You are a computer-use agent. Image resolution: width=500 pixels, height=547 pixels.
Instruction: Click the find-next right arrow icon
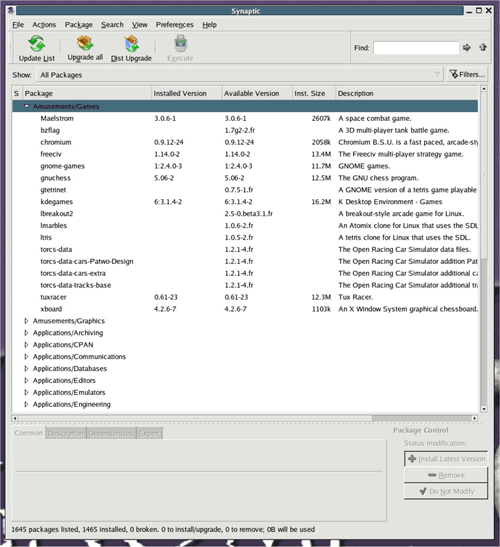[x=467, y=47]
